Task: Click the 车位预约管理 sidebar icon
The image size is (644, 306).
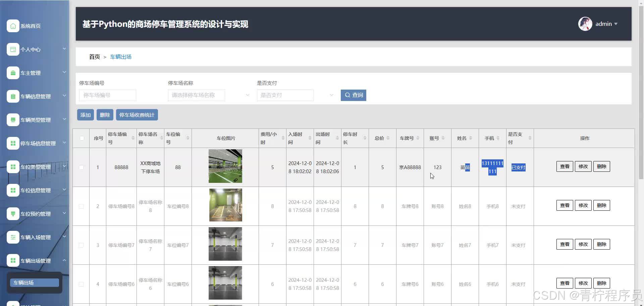Action: click(x=13, y=214)
